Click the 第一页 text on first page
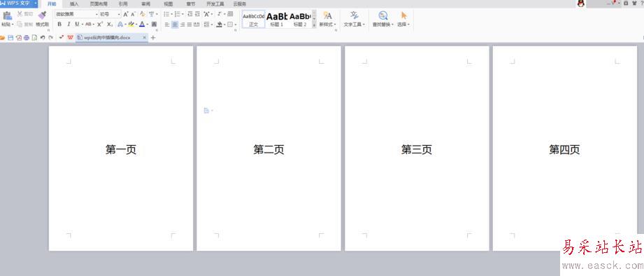Image resolution: width=644 pixels, height=276 pixels. click(121, 149)
